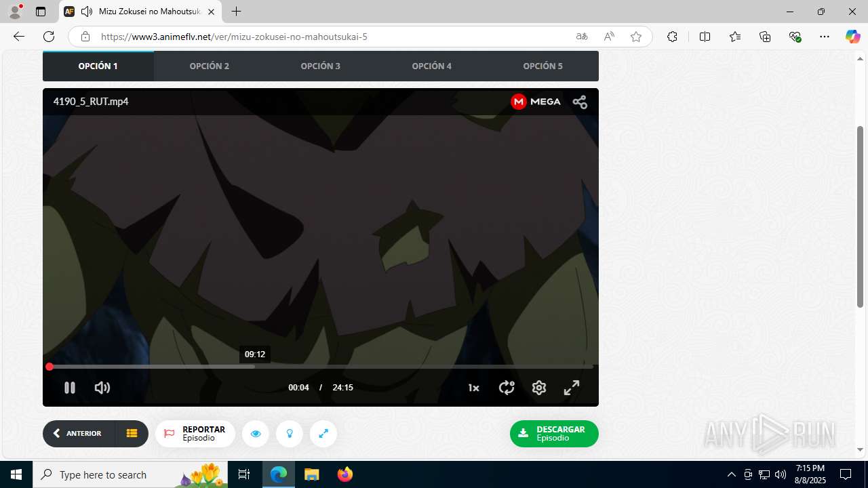Launch Firefox from the taskbar
The width and height of the screenshot is (868, 488).
click(345, 474)
